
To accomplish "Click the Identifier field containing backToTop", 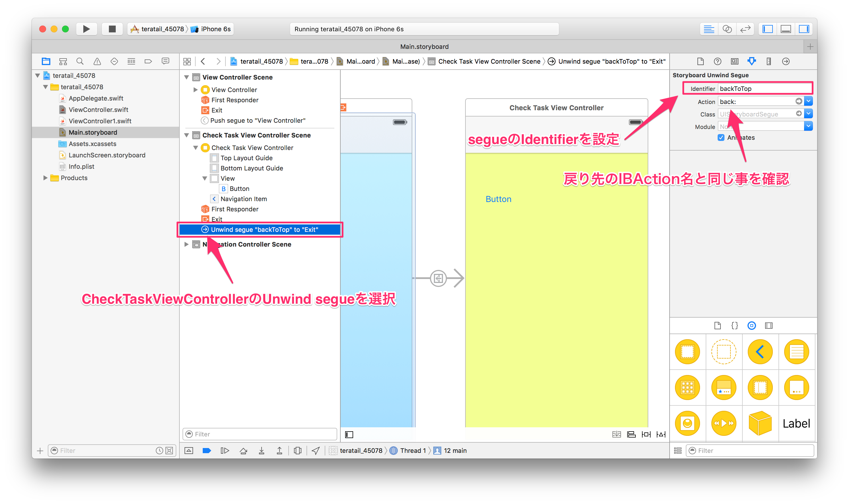I will pos(765,88).
